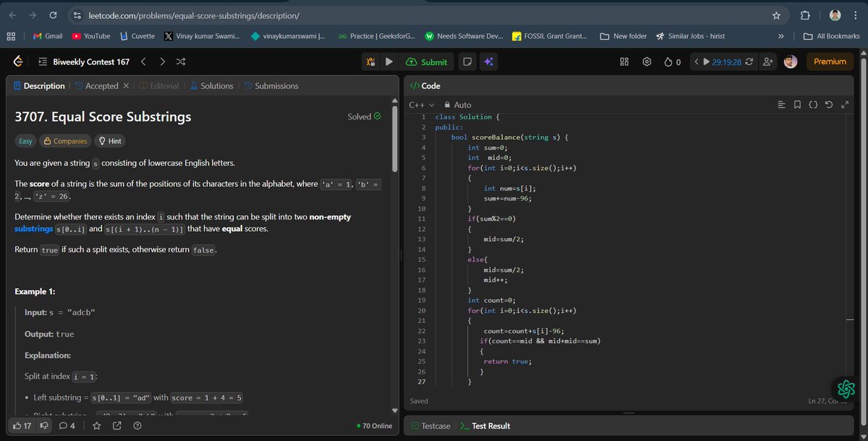Reveal the Hint
The width and height of the screenshot is (868, 441).
coord(110,141)
